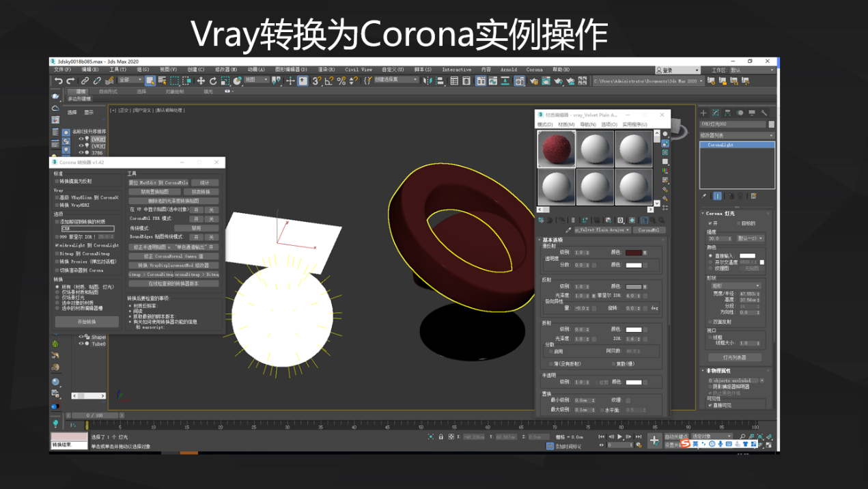This screenshot has width=868, height=489.
Task: Open the 渲染(R) menu
Action: tap(326, 70)
